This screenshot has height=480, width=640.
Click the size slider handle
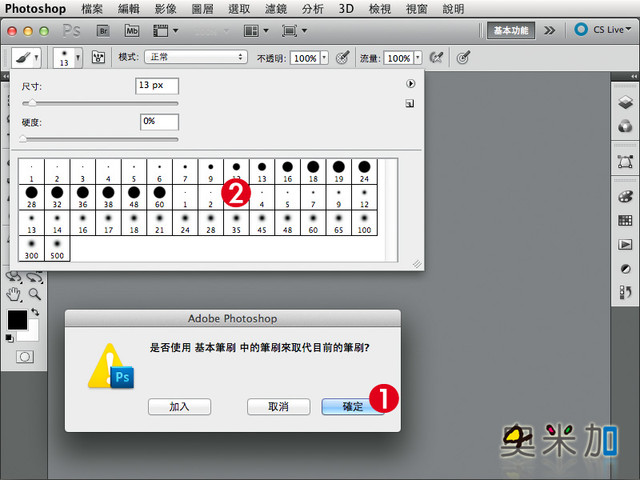[x=32, y=103]
